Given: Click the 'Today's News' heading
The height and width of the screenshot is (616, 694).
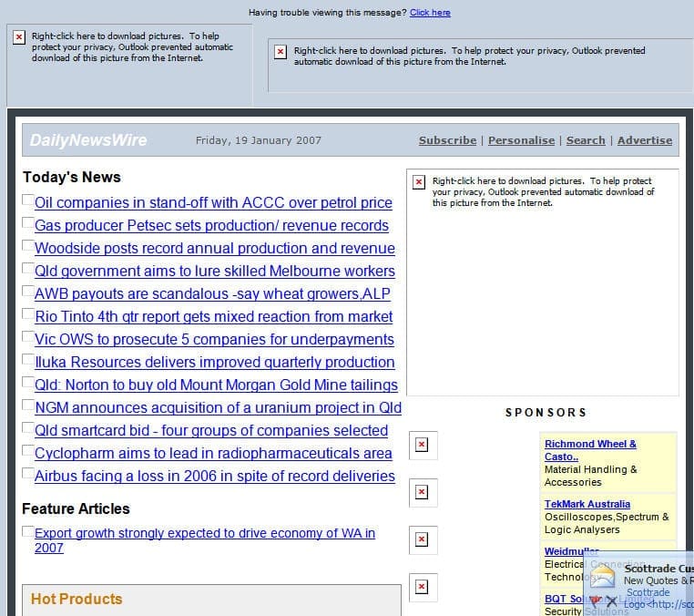Looking at the screenshot, I should click(72, 177).
